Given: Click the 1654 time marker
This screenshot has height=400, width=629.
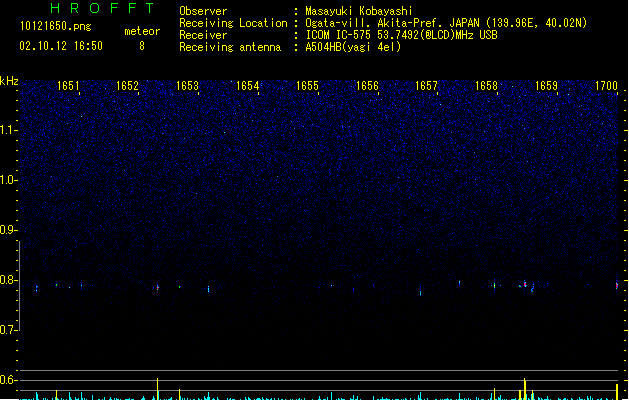Looking at the screenshot, I should [248, 86].
